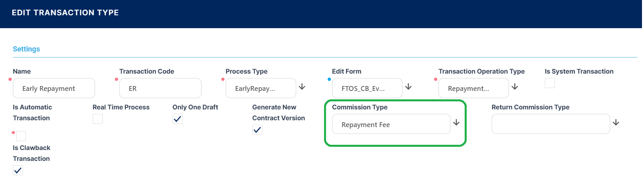Screen dimensions: 644x183
Task: Select the Settings section tab
Action: 27,49
